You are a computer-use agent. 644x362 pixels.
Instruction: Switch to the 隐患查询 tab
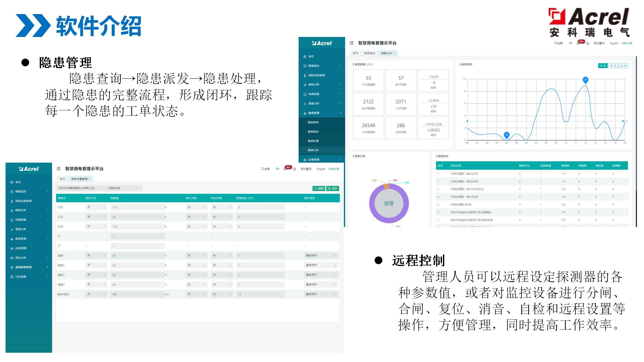[x=369, y=53]
